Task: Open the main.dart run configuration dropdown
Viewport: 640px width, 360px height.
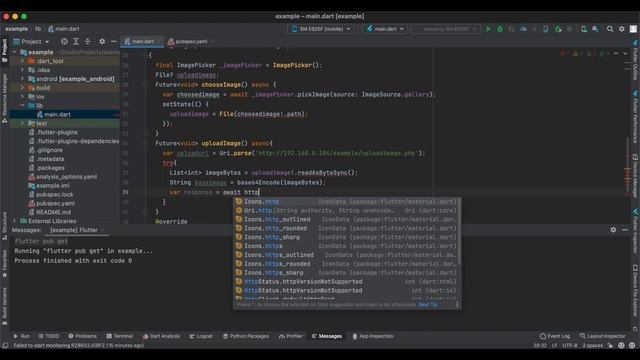Action: pos(385,29)
